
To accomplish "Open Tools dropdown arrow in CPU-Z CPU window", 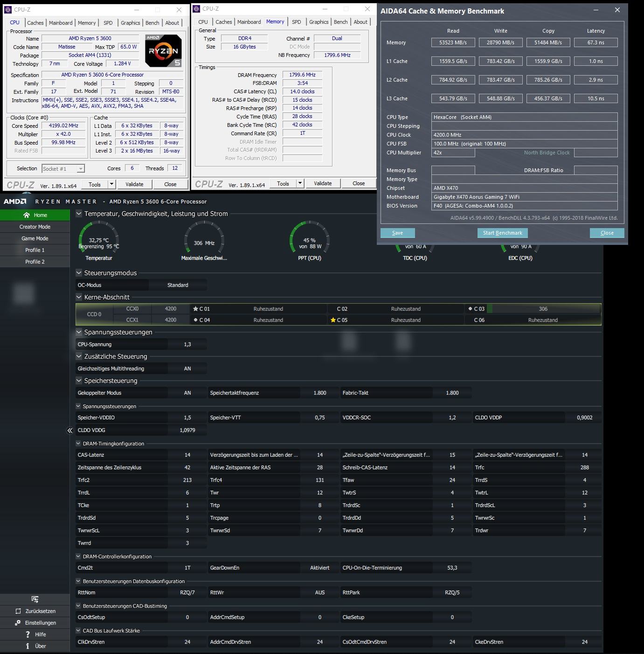I will pos(111,184).
